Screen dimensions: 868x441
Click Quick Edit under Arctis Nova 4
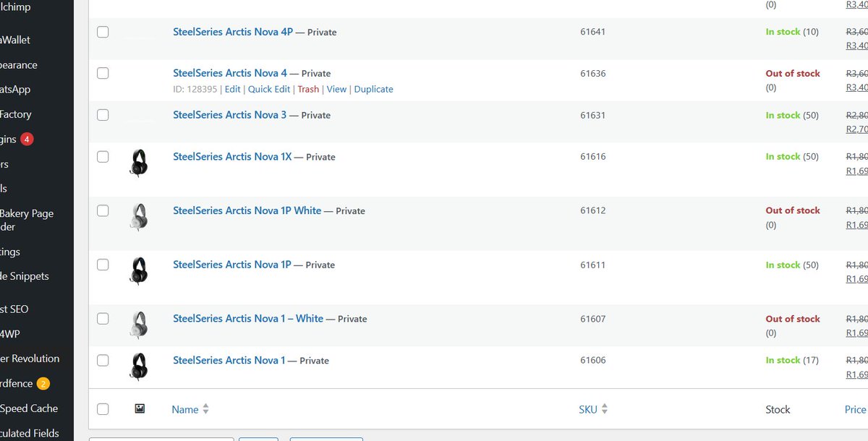[x=269, y=89]
